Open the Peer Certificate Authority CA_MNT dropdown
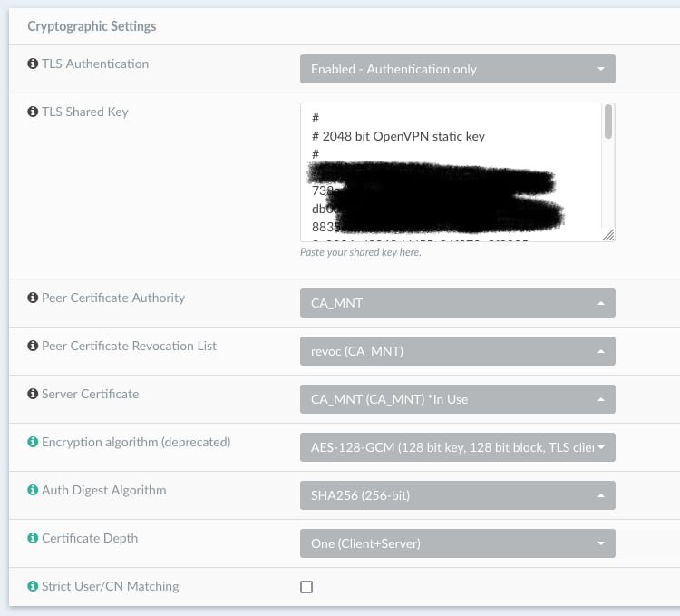The height and width of the screenshot is (616, 680). pos(457,303)
